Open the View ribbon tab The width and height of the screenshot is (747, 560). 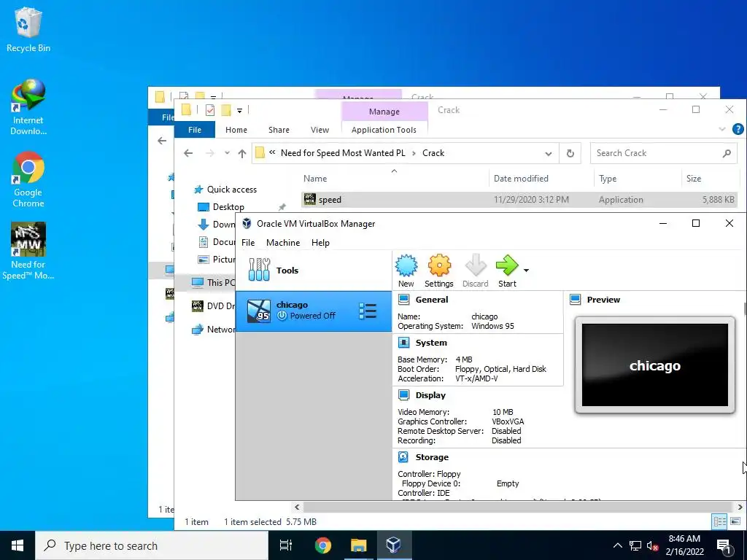320,130
